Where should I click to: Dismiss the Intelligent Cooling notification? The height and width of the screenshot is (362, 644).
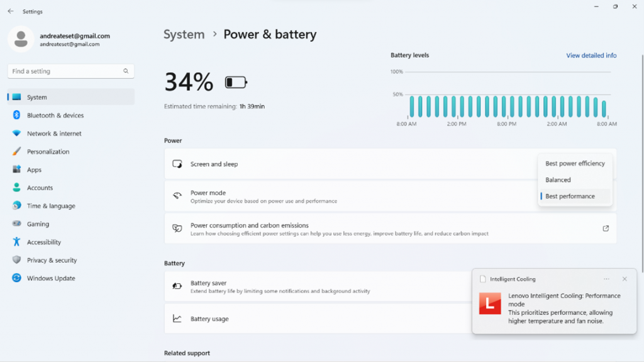625,279
